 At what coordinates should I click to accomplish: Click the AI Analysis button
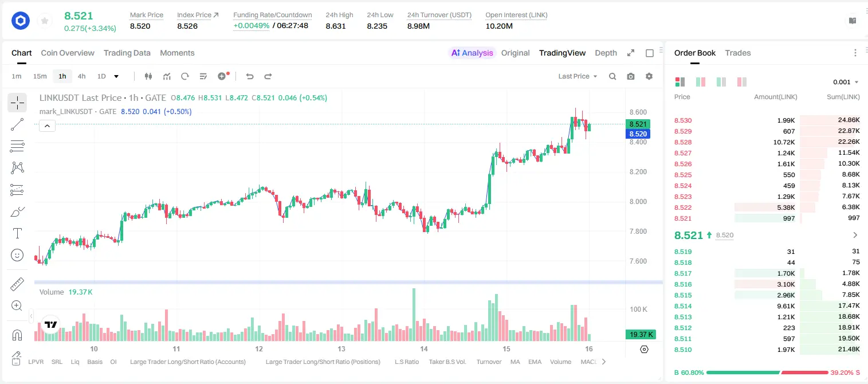pos(472,53)
